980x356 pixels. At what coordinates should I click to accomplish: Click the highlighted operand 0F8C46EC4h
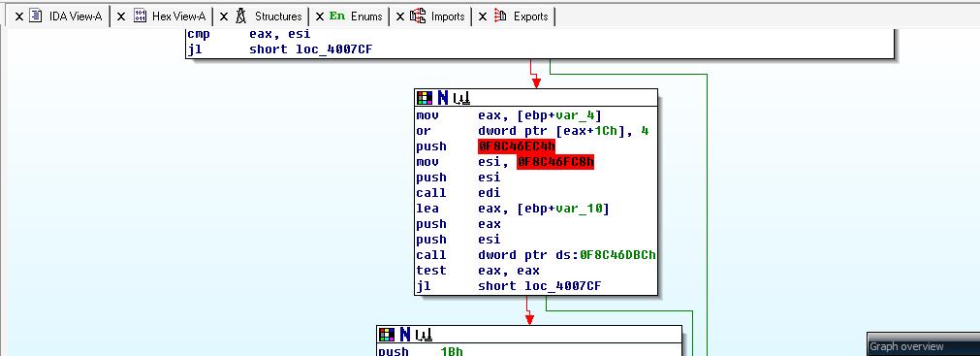[x=517, y=146]
